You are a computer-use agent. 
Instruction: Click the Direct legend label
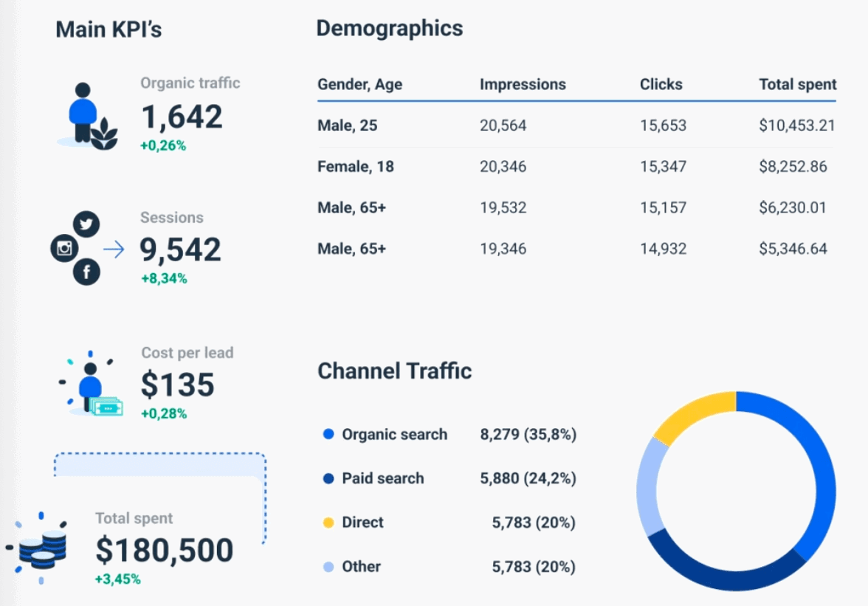click(362, 523)
